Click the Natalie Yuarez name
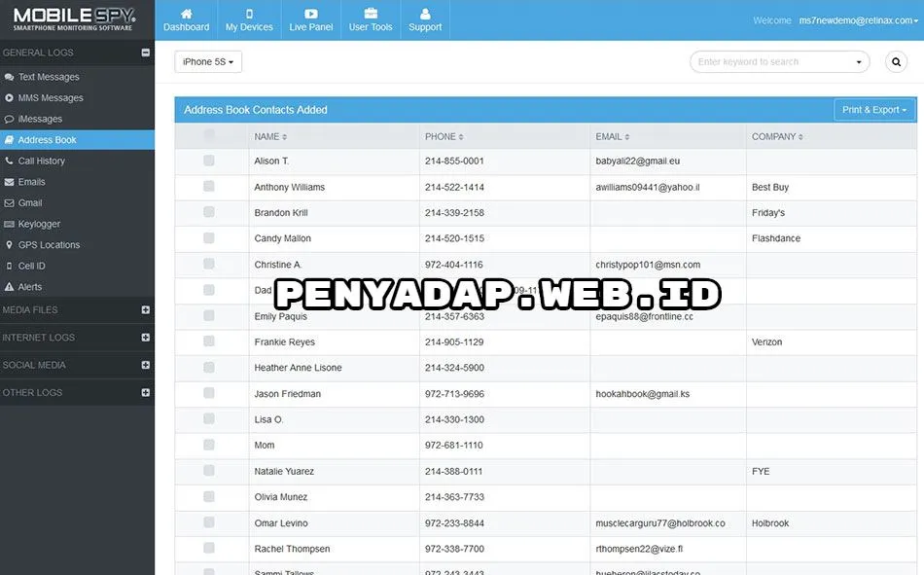Image resolution: width=924 pixels, height=575 pixels. pos(284,471)
